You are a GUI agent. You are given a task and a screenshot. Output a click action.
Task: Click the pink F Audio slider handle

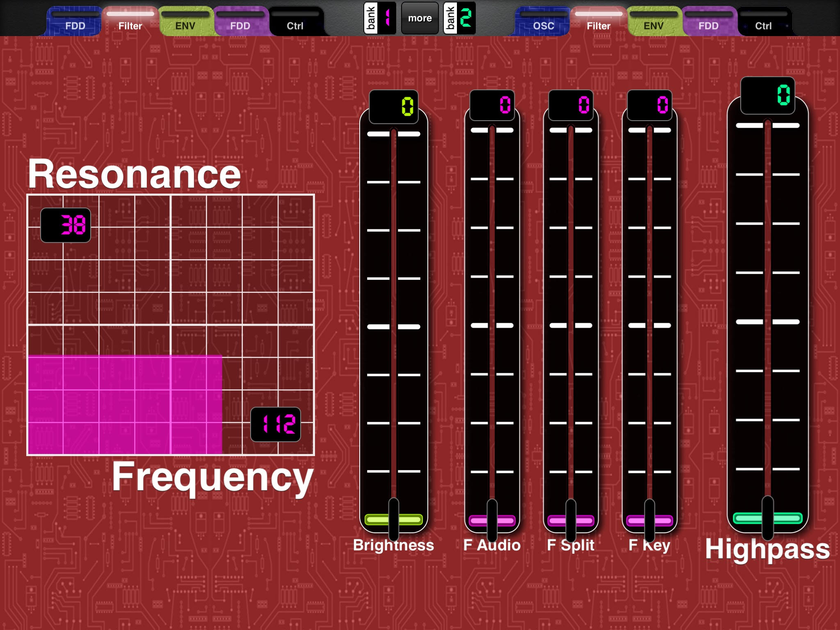(492, 520)
